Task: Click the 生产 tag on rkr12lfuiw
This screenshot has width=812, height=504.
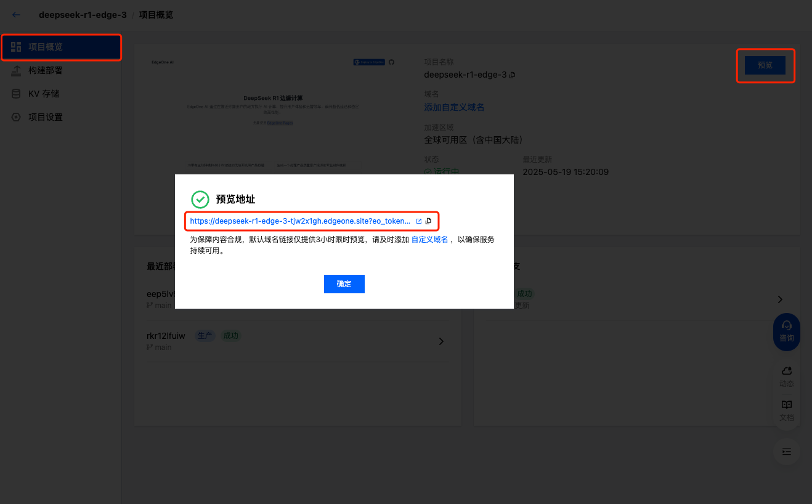Action: pos(205,336)
